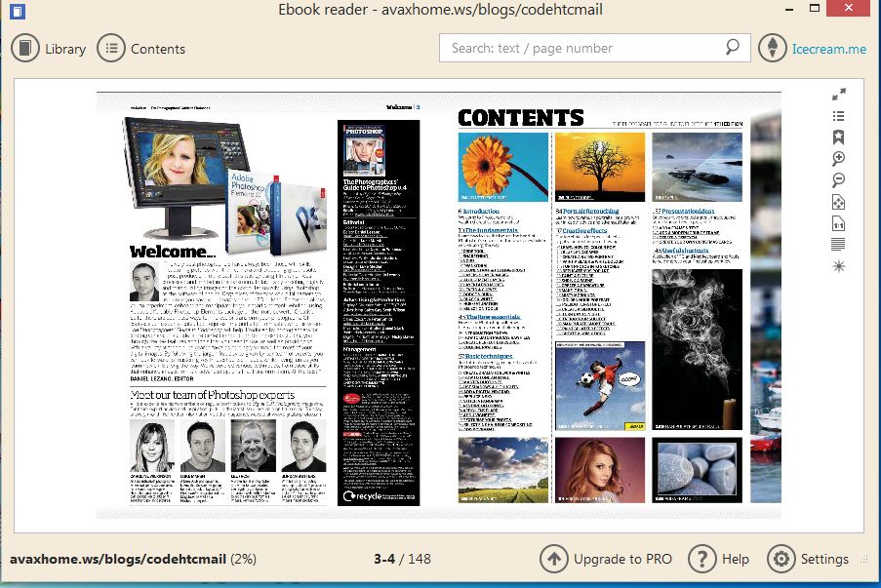Open the Help text link
The height and width of the screenshot is (588, 881).
736,560
